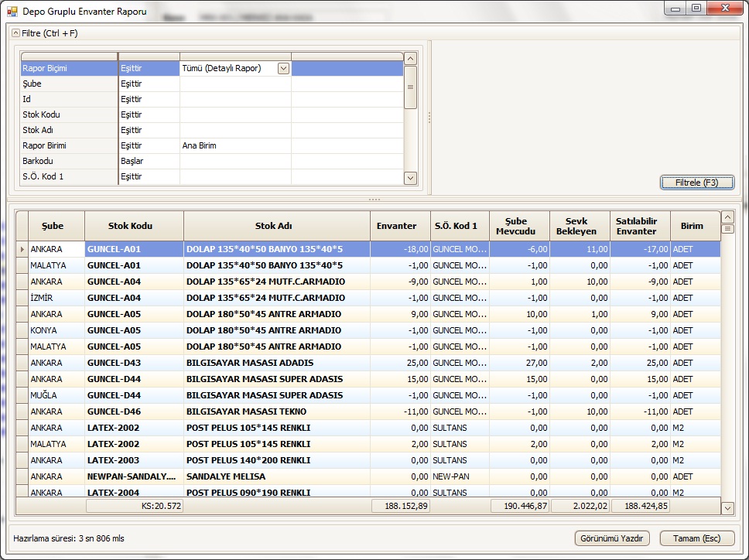Select the 25,00 Envanter cell
The image size is (749, 560).
tap(400, 363)
